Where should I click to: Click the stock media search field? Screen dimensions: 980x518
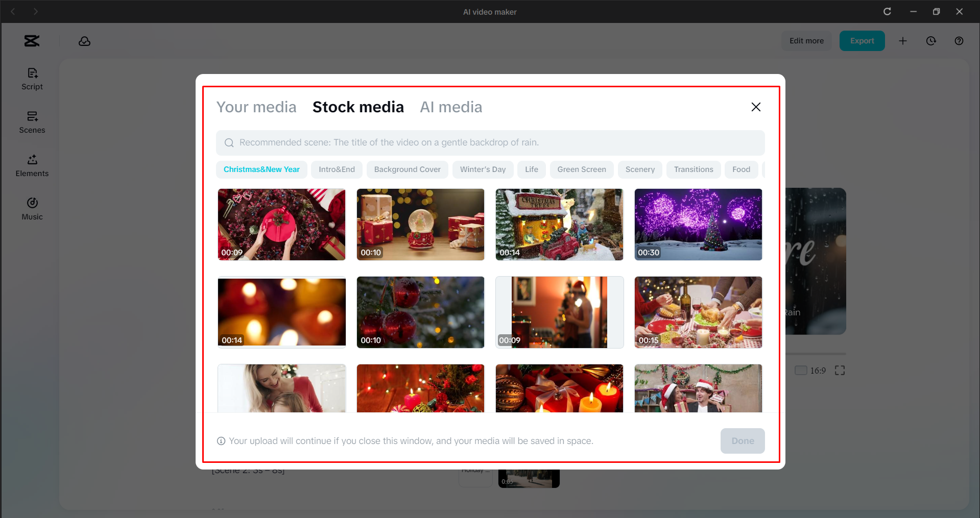pyautogui.click(x=490, y=143)
